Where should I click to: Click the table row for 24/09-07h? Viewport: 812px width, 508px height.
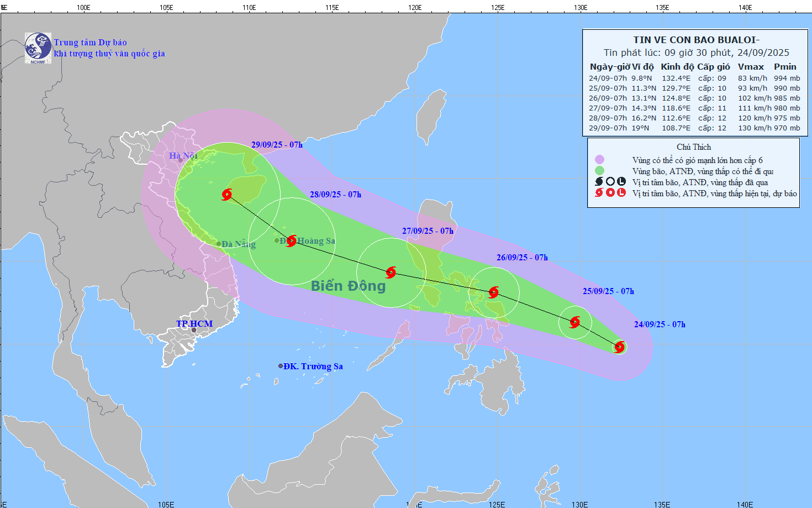pos(694,78)
